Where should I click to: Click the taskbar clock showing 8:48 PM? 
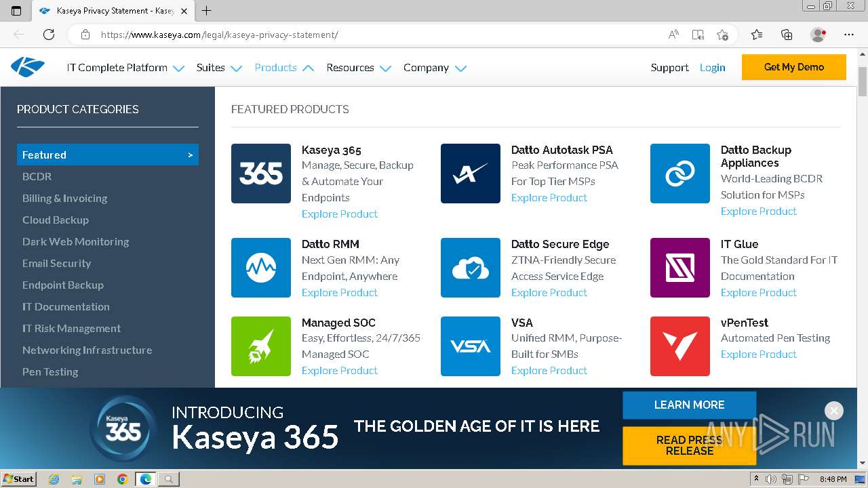click(x=833, y=479)
